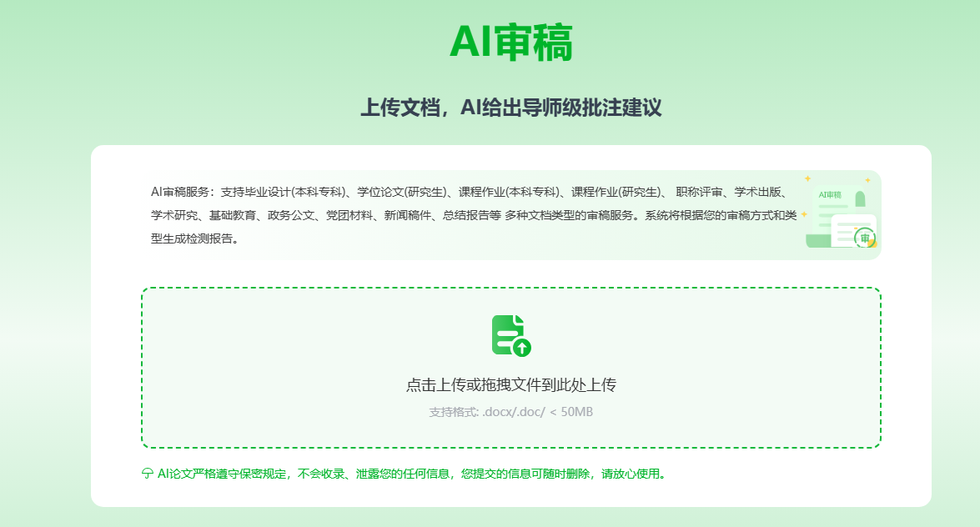Click the circular 审 stamp icon

(x=865, y=238)
